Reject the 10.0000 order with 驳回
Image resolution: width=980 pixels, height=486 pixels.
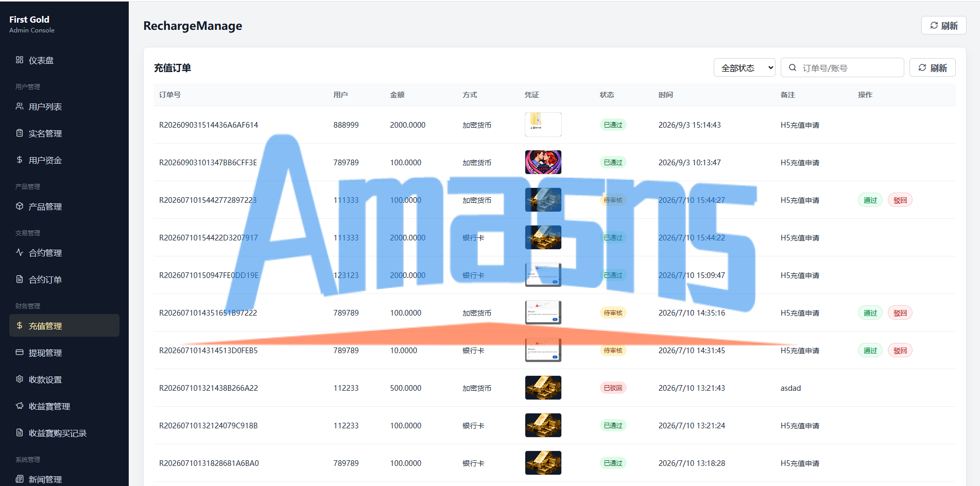click(x=900, y=350)
